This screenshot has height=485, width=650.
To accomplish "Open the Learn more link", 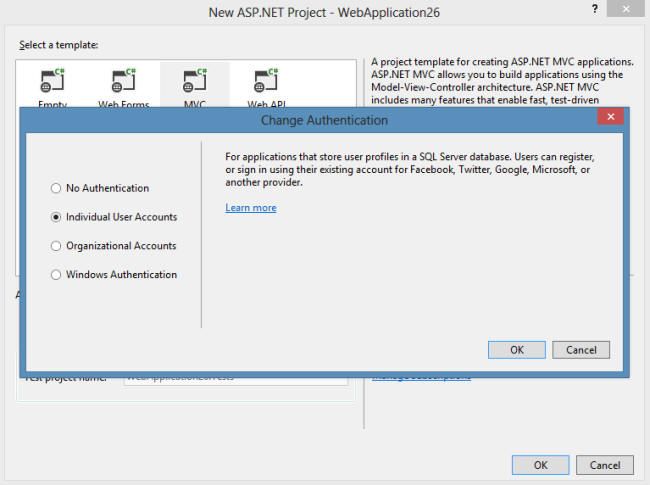I will [251, 208].
